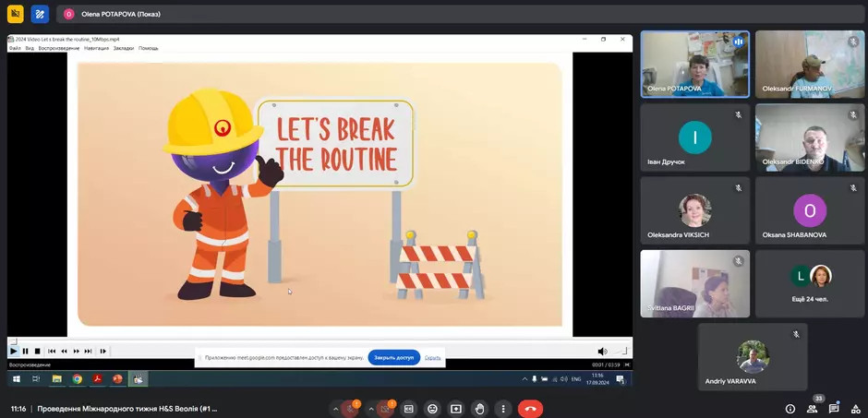Open Task View on the shared taskbar
Screen dimensions: 868x418
(36, 378)
